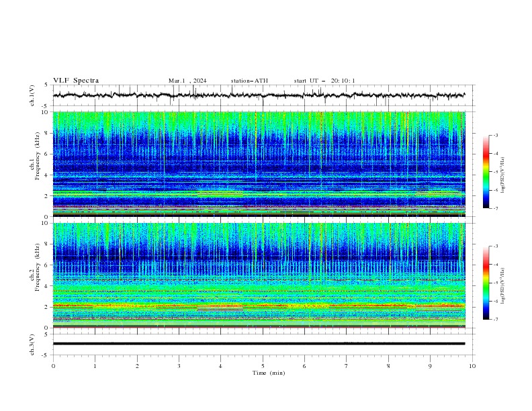Click the "-5" label on ch.2 color scale
Screen dimensions: 532x411
tap(496, 283)
